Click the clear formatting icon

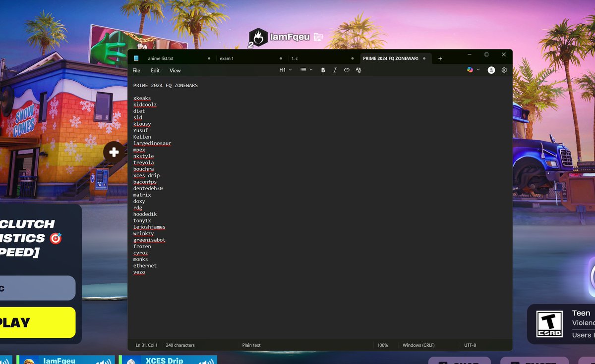coord(358,70)
